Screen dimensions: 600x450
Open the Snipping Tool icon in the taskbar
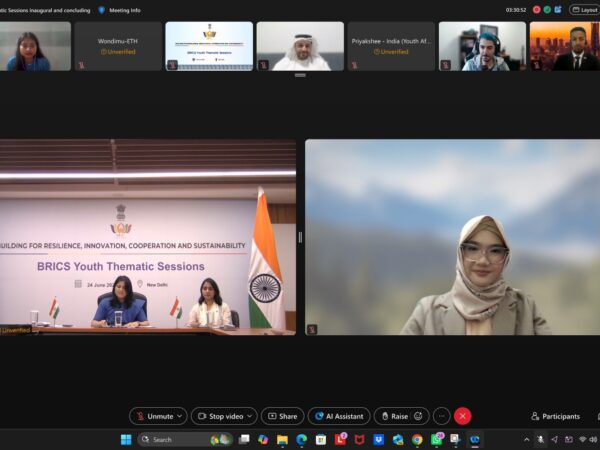455,439
